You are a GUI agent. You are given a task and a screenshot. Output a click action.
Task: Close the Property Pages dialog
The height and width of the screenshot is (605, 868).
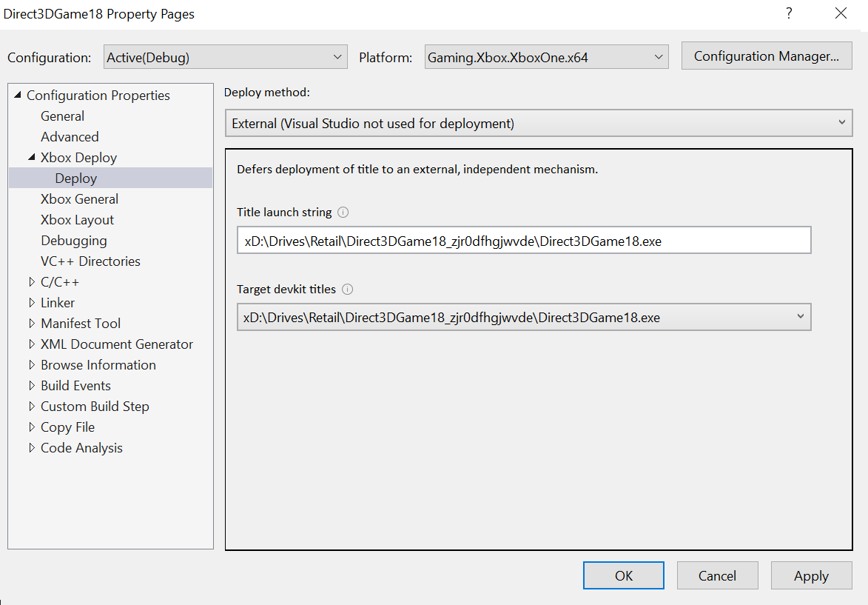point(841,13)
